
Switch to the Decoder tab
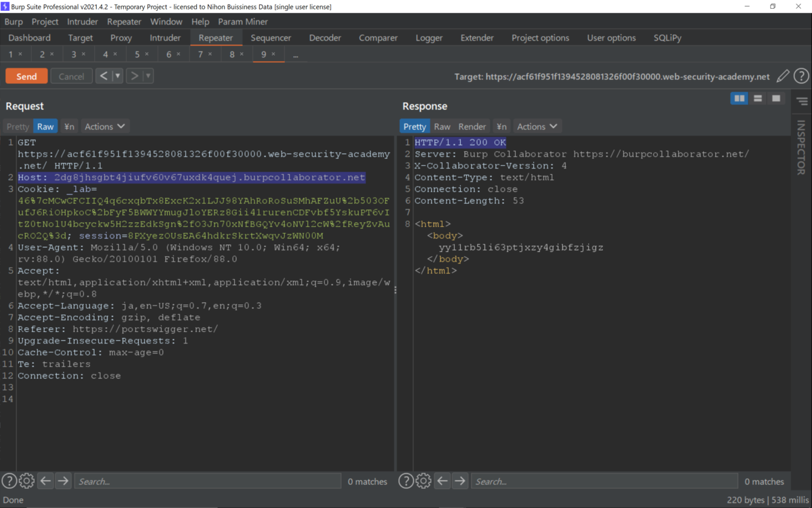[x=325, y=38]
